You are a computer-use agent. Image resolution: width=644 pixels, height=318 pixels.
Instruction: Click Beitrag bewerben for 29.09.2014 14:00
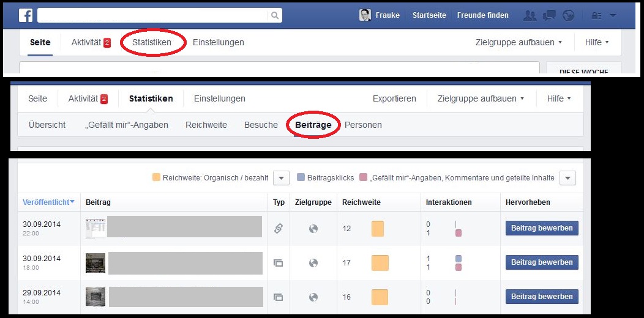click(542, 296)
